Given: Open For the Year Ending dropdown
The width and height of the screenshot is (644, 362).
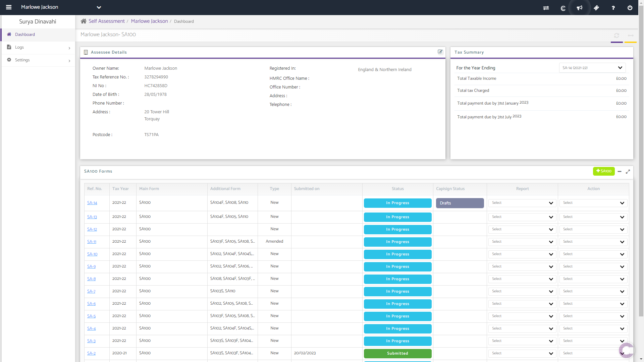Looking at the screenshot, I should click(592, 68).
